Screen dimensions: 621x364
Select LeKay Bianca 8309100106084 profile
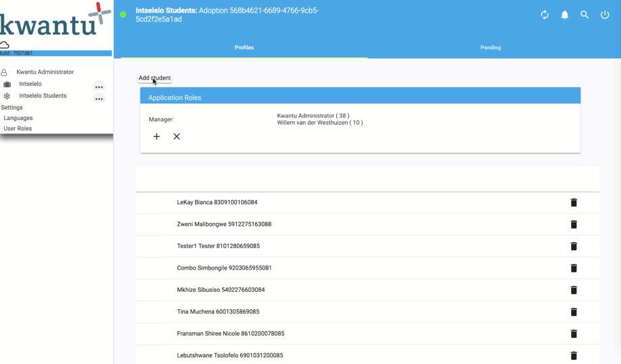[217, 202]
